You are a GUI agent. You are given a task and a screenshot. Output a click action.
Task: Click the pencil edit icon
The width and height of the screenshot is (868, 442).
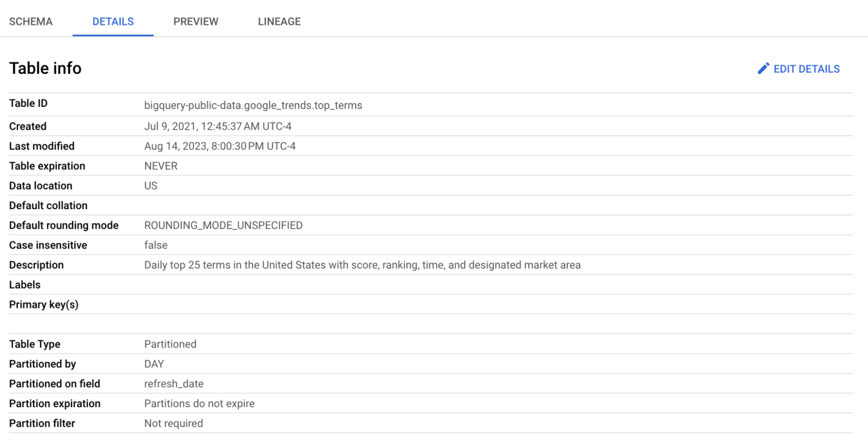(763, 69)
